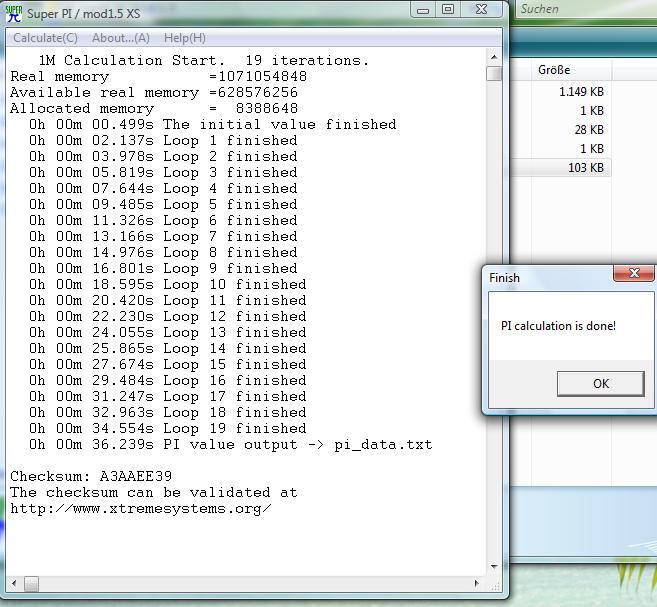Click the Checksum: A3AAEE39 line

[91, 476]
